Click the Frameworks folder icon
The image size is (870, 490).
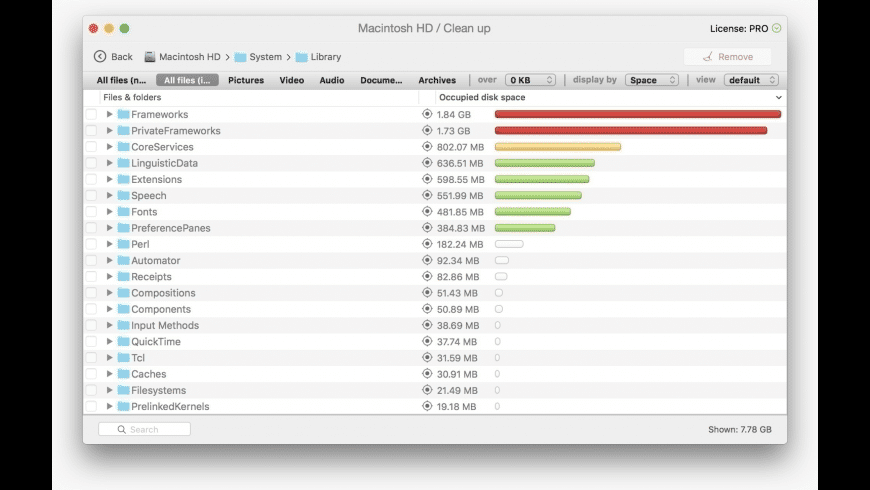123,114
